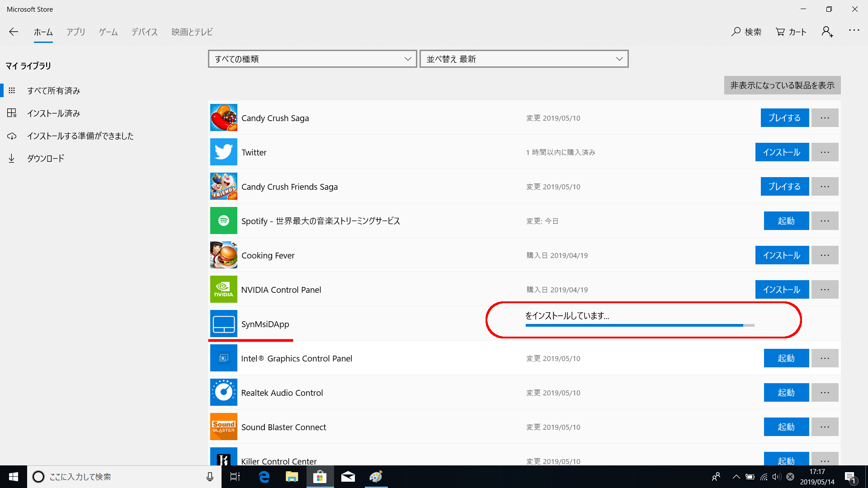Switch to the アプリ tab
The height and width of the screenshot is (488, 868).
click(x=76, y=32)
